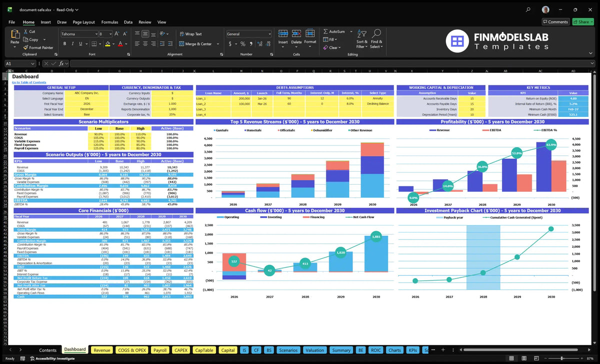Open the Fill dropdown
The image size is (600, 364).
329,39
